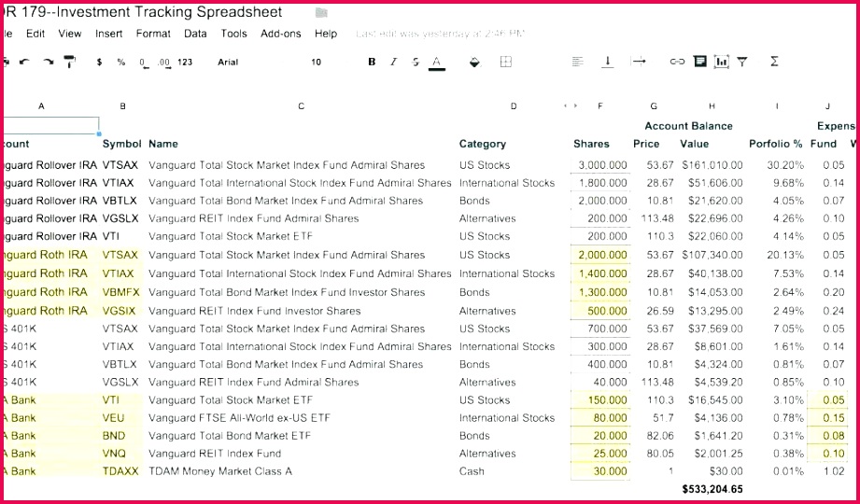The image size is (860, 504).
Task: Open the View menu
Action: (x=70, y=34)
